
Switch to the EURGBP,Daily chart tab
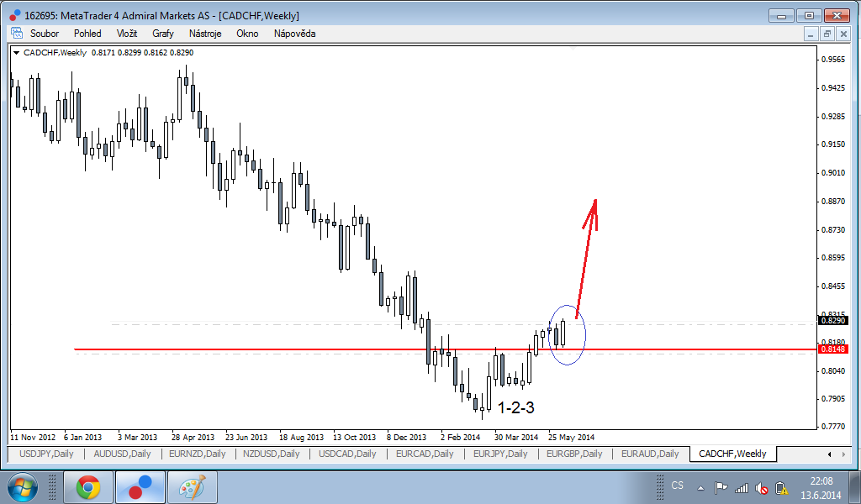pos(574,454)
